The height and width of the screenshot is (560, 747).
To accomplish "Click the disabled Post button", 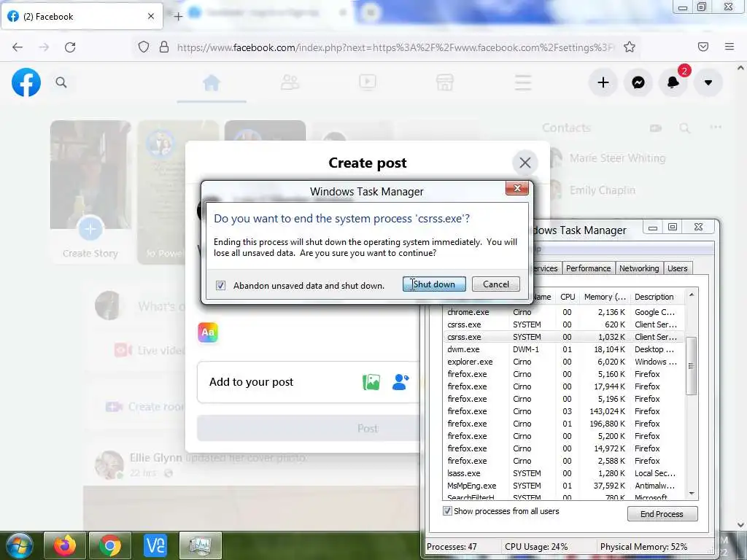I will coord(309,428).
